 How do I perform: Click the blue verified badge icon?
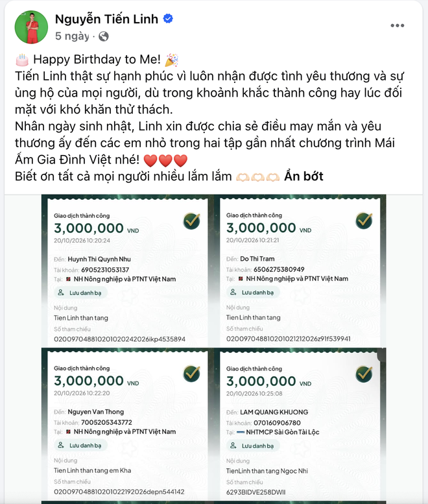pos(168,19)
